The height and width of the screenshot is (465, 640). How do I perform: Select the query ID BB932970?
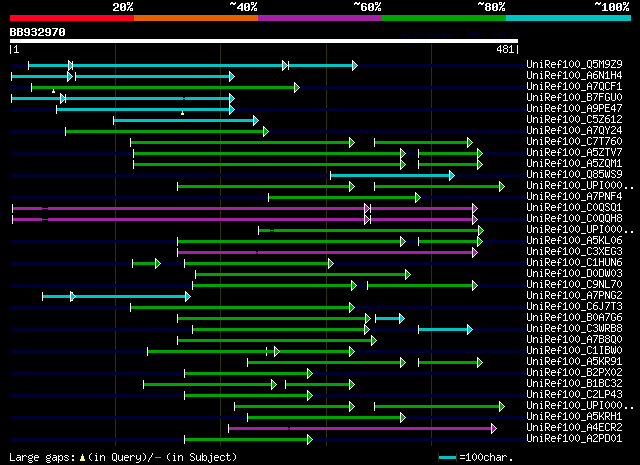(x=38, y=32)
